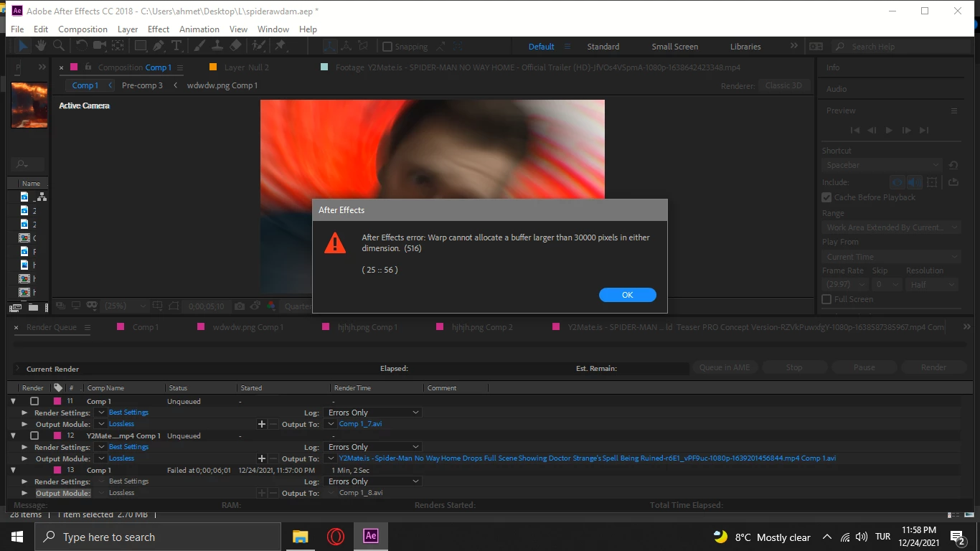Select the Pen tool
980x551 pixels.
tap(159, 46)
